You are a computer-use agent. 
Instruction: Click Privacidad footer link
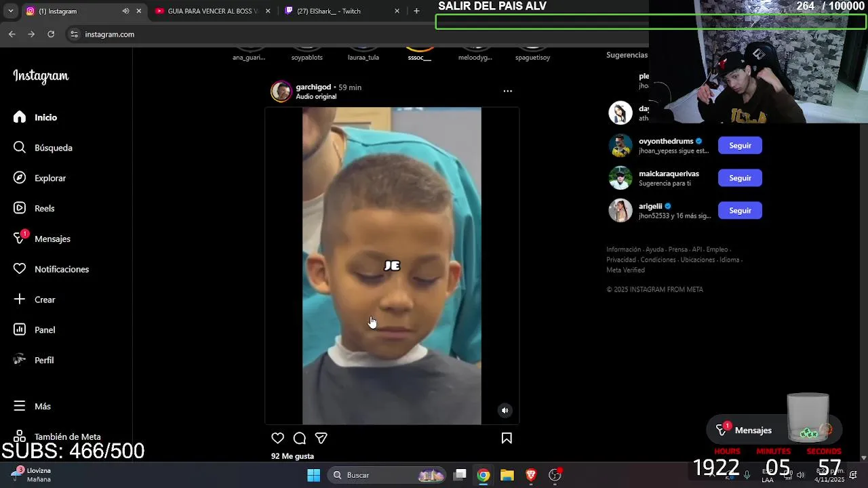tap(621, 260)
